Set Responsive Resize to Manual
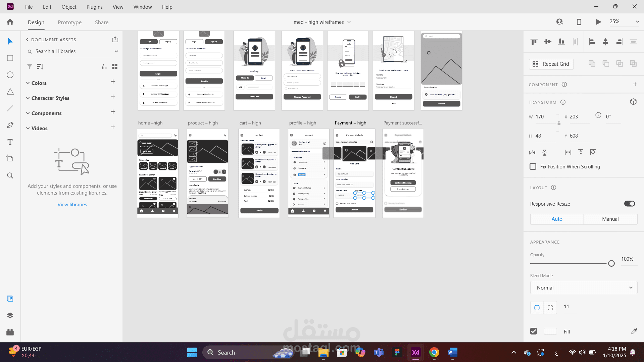The height and width of the screenshot is (362, 644). click(610, 219)
